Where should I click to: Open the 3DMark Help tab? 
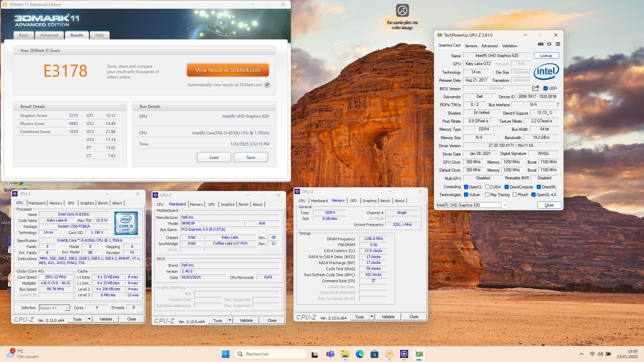pyautogui.click(x=100, y=35)
